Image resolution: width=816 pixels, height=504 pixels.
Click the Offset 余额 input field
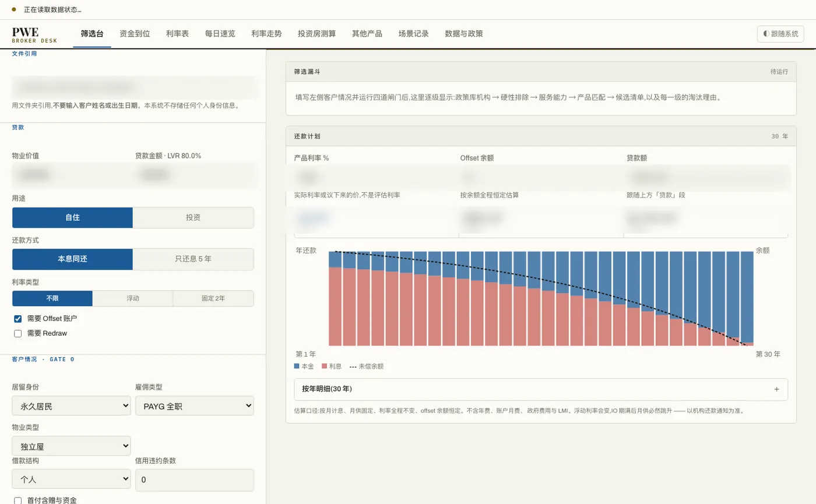click(x=541, y=177)
